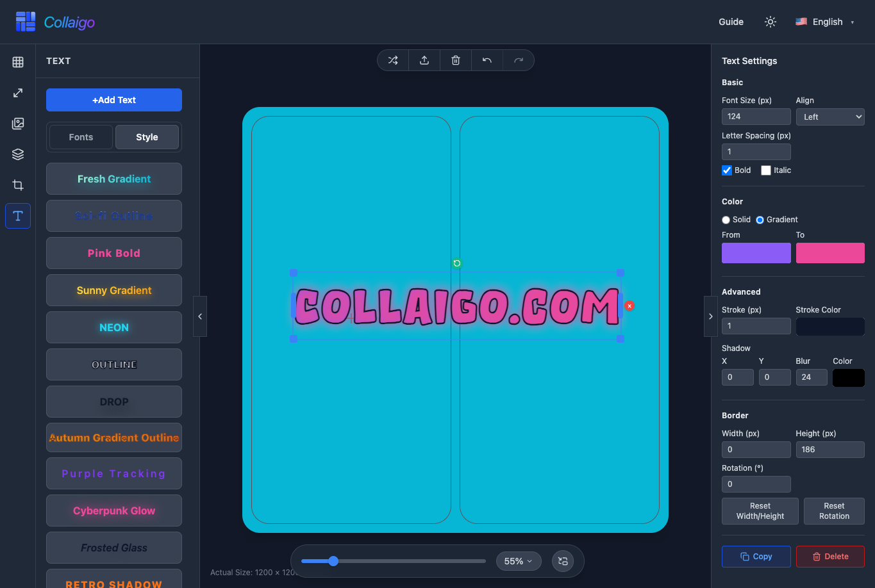Viewport: 875px width, 588px height.
Task: Apply the Purple Tracking text style
Action: click(x=114, y=473)
